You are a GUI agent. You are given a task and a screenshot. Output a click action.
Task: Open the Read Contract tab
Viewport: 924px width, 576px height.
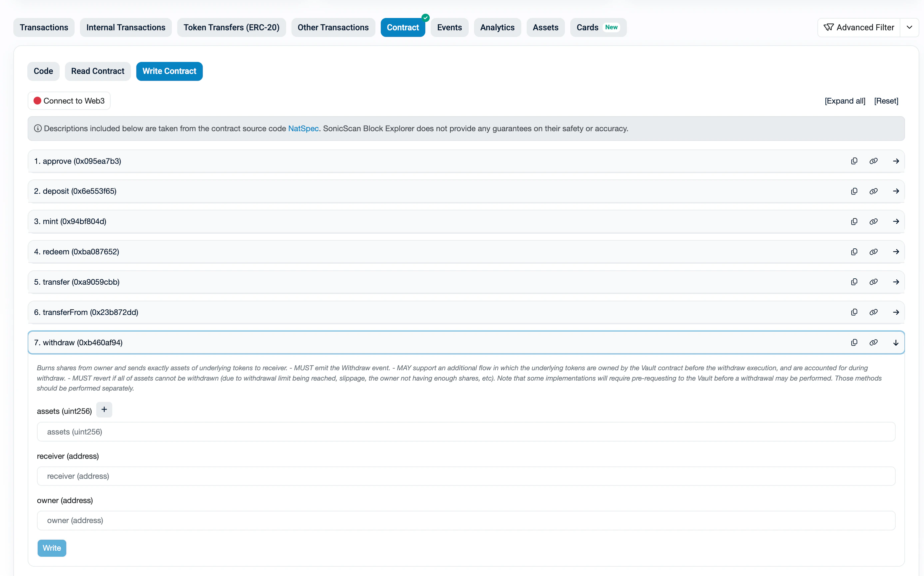98,71
